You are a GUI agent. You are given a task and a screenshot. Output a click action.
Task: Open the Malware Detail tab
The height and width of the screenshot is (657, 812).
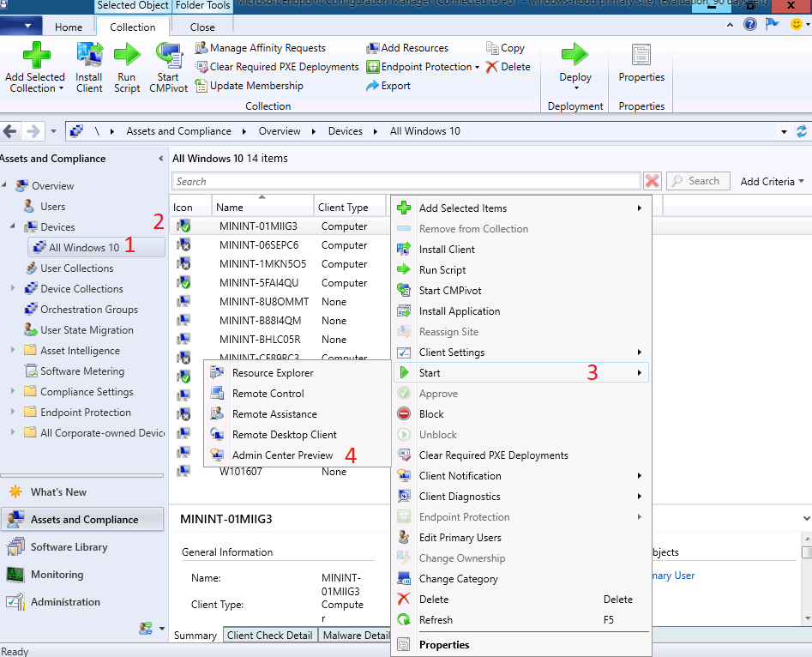pyautogui.click(x=357, y=636)
